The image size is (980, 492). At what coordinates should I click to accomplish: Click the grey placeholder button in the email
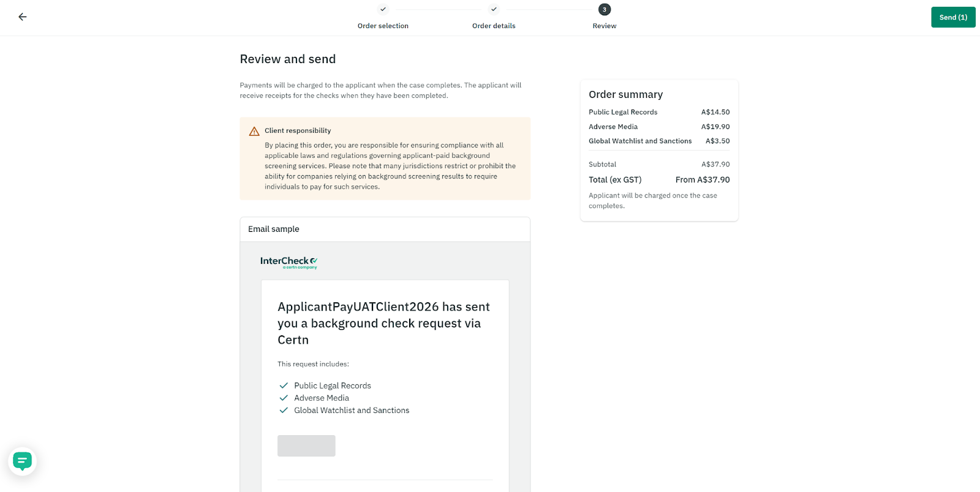click(306, 445)
